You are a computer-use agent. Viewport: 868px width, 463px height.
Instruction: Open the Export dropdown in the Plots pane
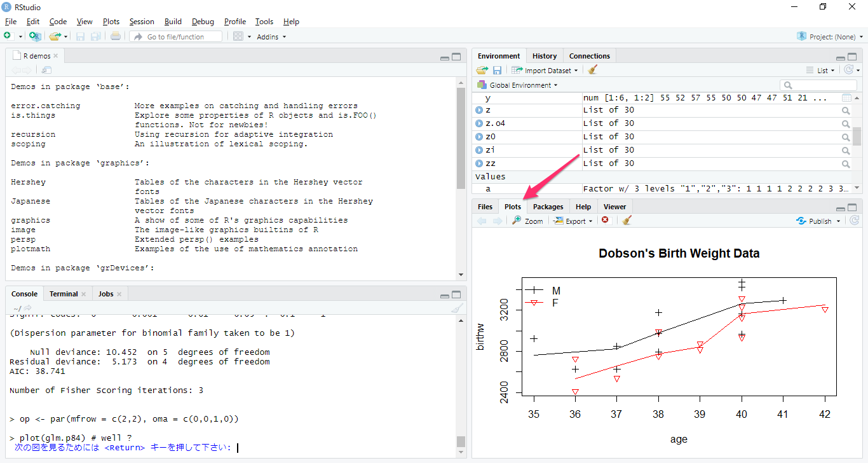(573, 221)
